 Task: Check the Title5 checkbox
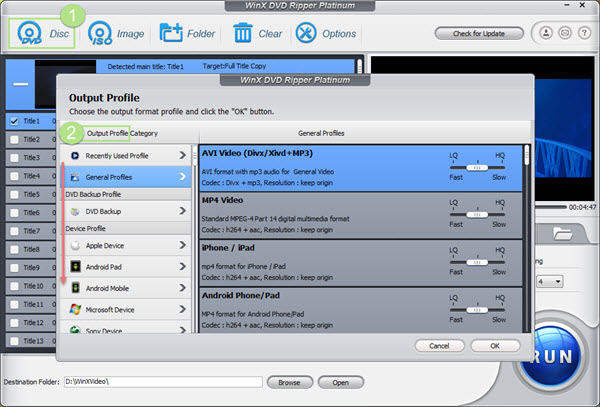14,194
